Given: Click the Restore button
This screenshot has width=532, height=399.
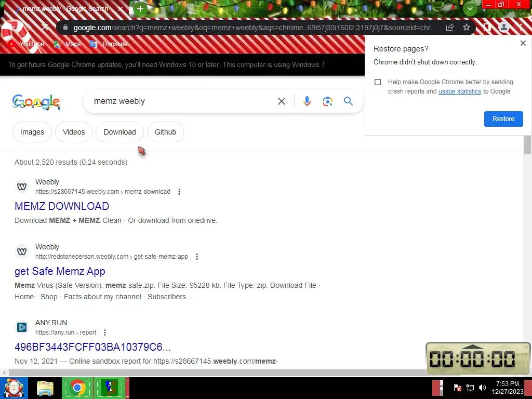Looking at the screenshot, I should coord(503,119).
